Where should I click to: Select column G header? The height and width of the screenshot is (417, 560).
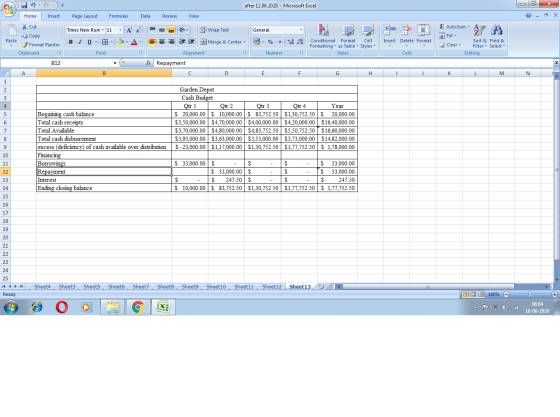coord(337,73)
